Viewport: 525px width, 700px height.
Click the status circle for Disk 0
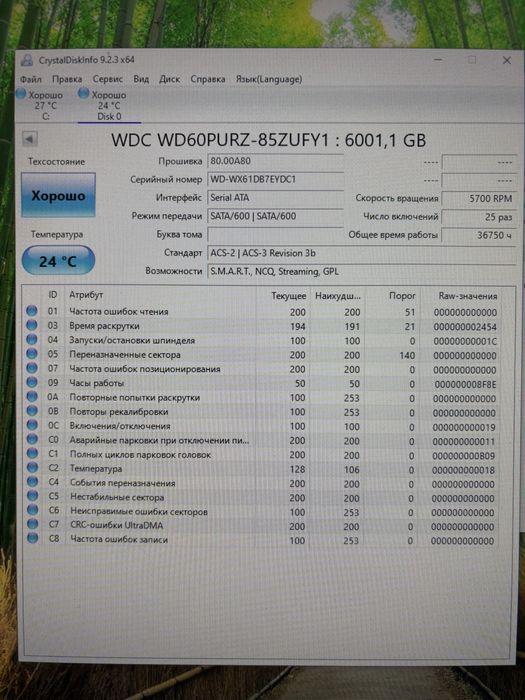pos(83,93)
